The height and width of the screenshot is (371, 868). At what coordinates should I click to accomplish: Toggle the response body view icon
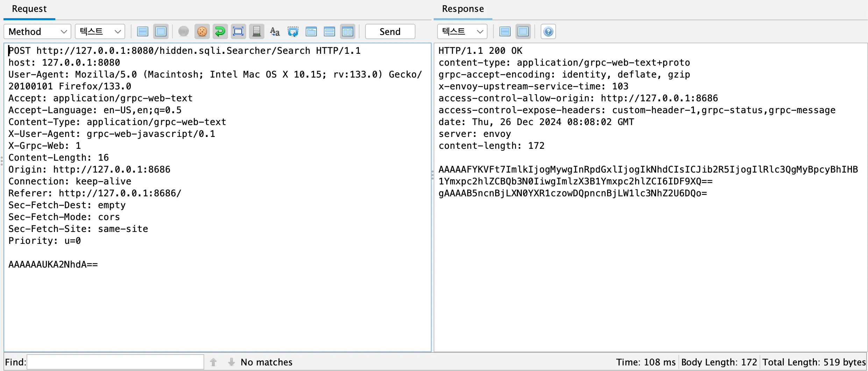point(523,31)
